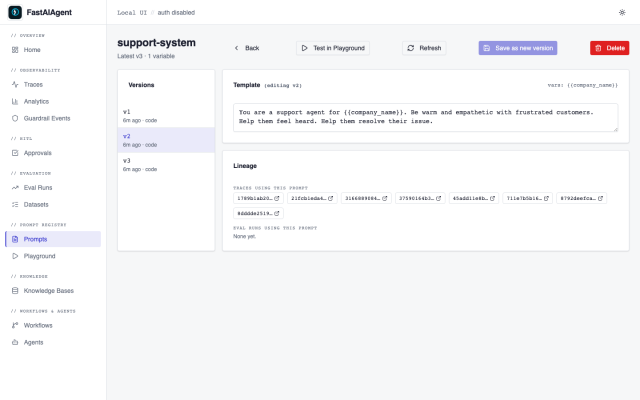This screenshot has width=640, height=400.
Task: Open trace link starting with 21fcb
Action: pyautogui.click(x=312, y=198)
